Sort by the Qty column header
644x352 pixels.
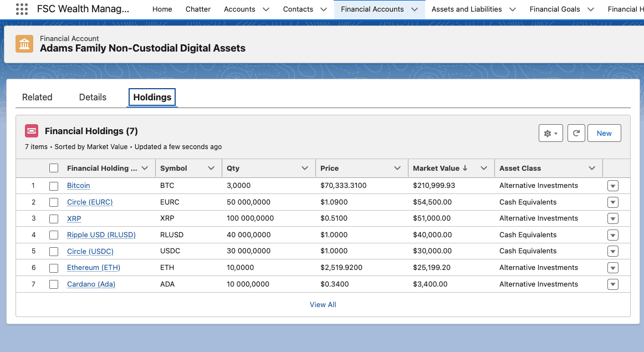pos(233,168)
